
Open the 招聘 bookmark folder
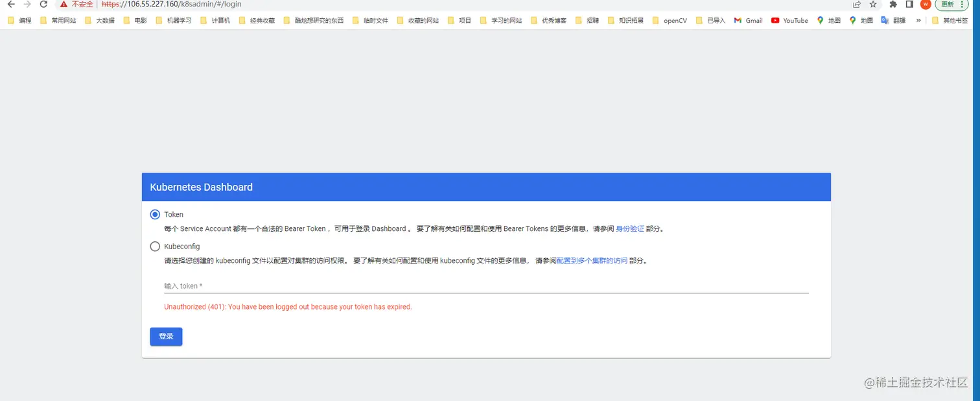[x=587, y=20]
